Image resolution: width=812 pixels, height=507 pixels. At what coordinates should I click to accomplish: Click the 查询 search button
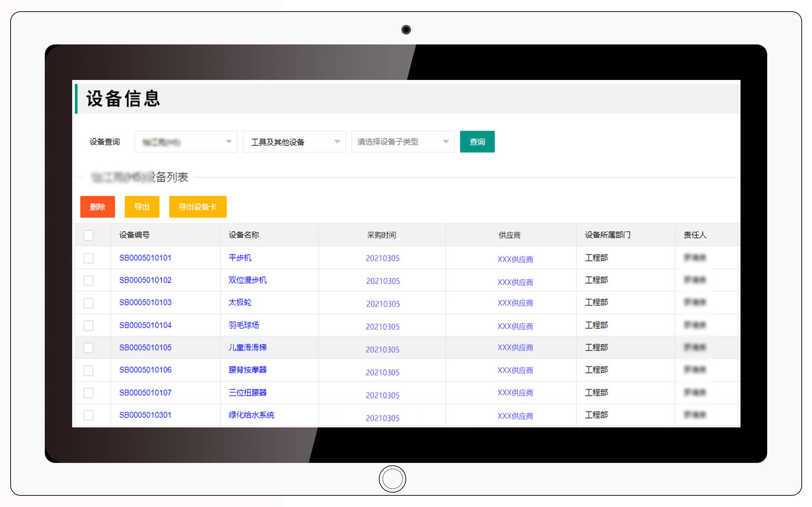477,141
